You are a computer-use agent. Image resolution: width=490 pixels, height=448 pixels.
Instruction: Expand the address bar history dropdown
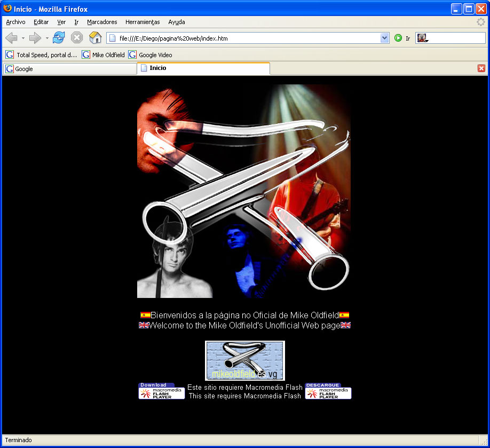pyautogui.click(x=385, y=38)
